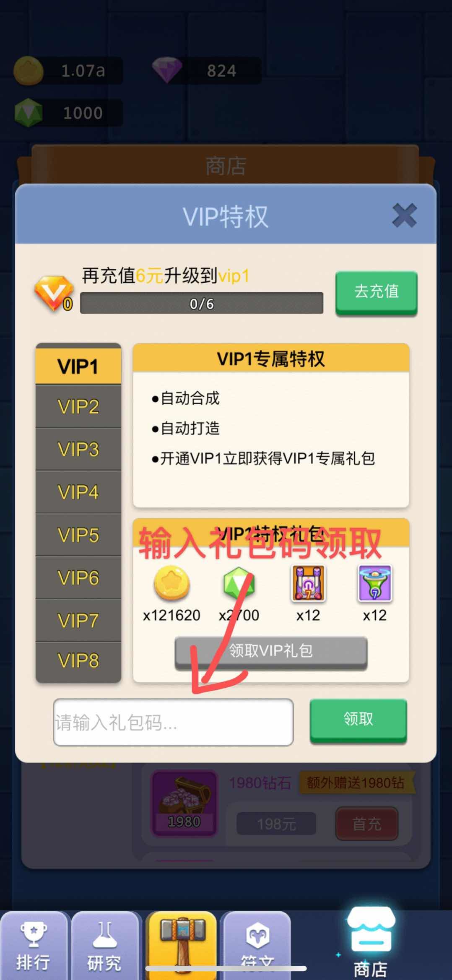Viewport: 452px width, 980px height.
Task: Tap the 0/6 recharge progress bar
Action: [x=202, y=303]
